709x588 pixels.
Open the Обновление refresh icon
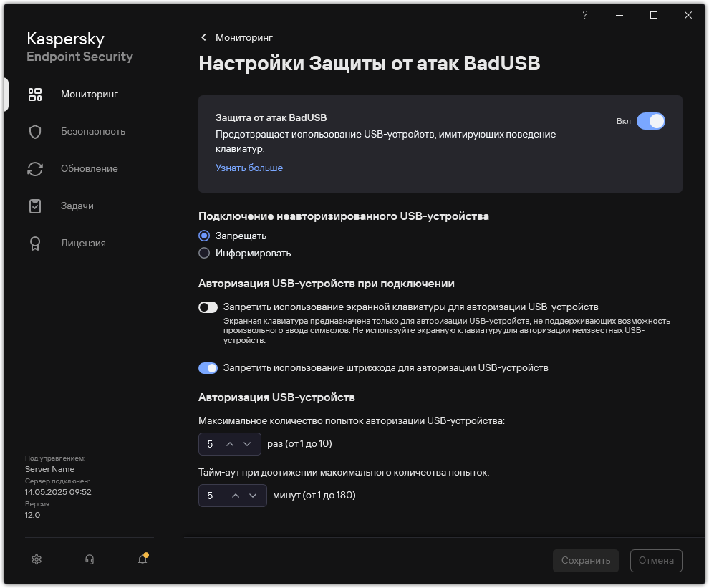(34, 168)
